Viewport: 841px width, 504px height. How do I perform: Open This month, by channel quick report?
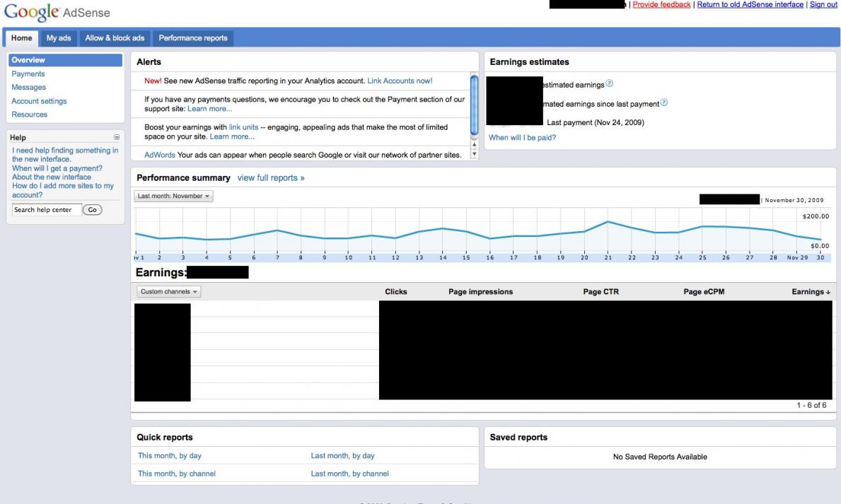176,474
